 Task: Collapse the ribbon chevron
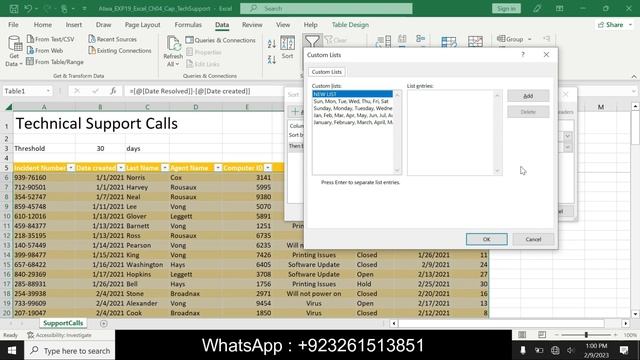pos(634,76)
